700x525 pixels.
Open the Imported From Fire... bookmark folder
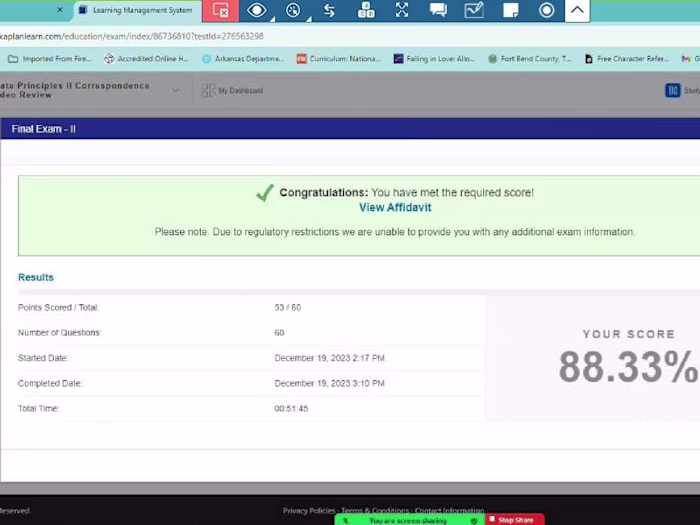pos(50,58)
